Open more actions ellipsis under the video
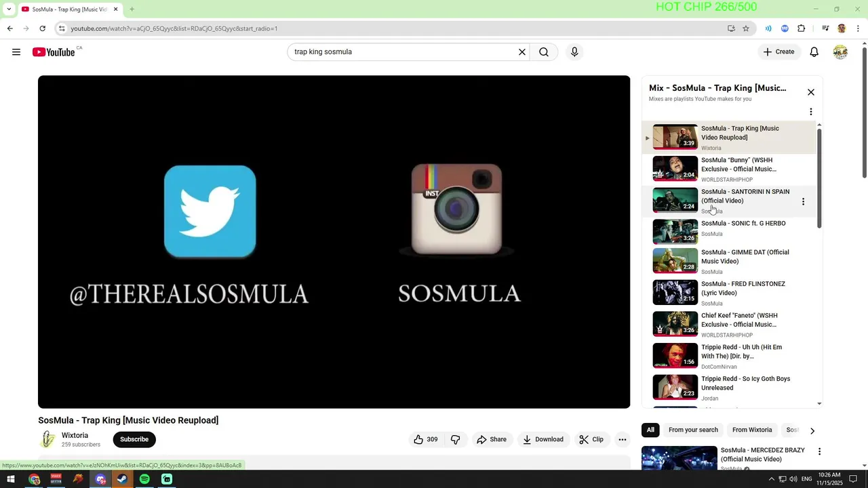This screenshot has height=488, width=868. point(623,439)
